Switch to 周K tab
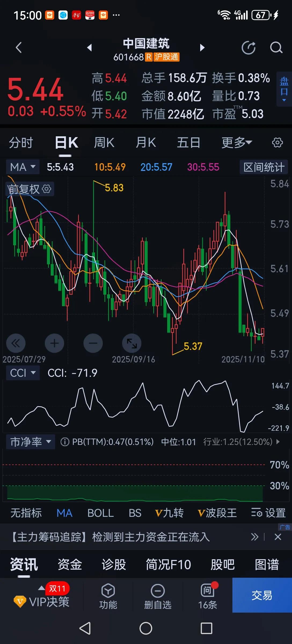Image resolution: width=292 pixels, height=644 pixels. click(104, 142)
